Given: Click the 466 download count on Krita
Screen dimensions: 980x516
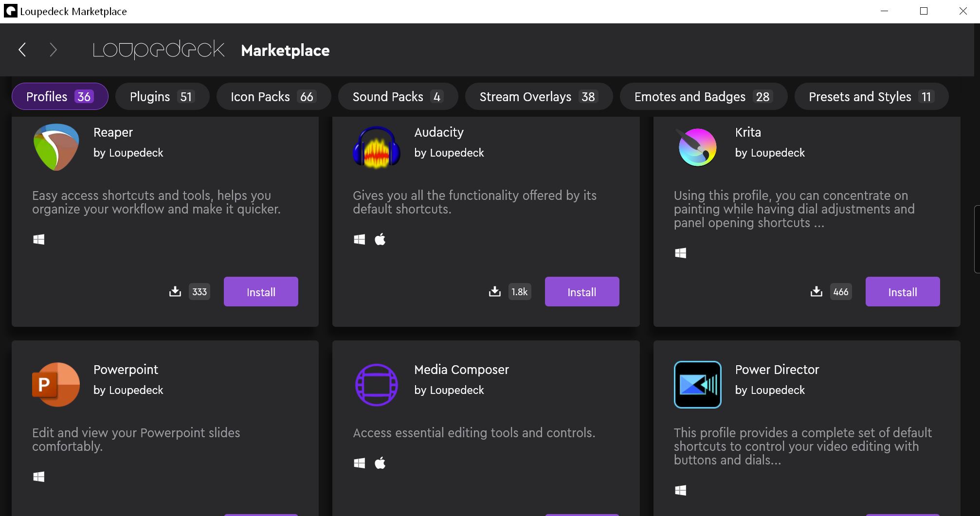Looking at the screenshot, I should (x=841, y=292).
